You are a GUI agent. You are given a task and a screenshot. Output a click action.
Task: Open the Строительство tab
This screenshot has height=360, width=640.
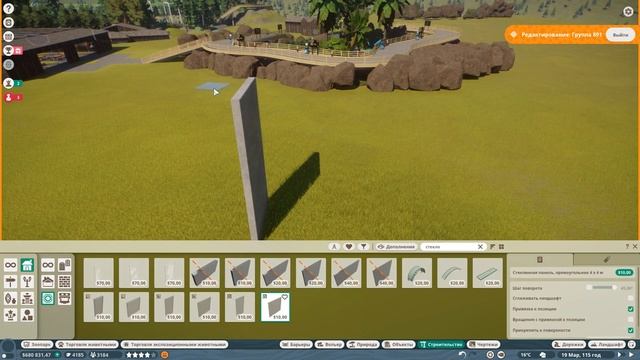click(x=441, y=344)
